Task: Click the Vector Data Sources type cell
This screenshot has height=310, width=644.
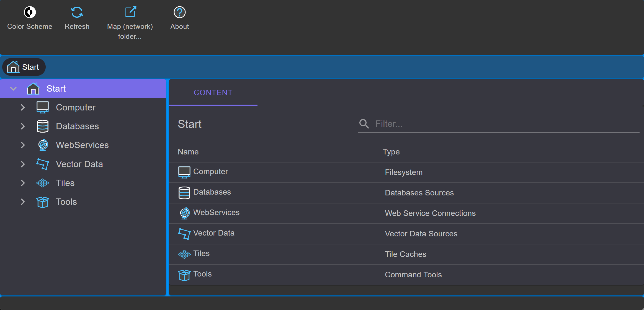Action: click(421, 234)
